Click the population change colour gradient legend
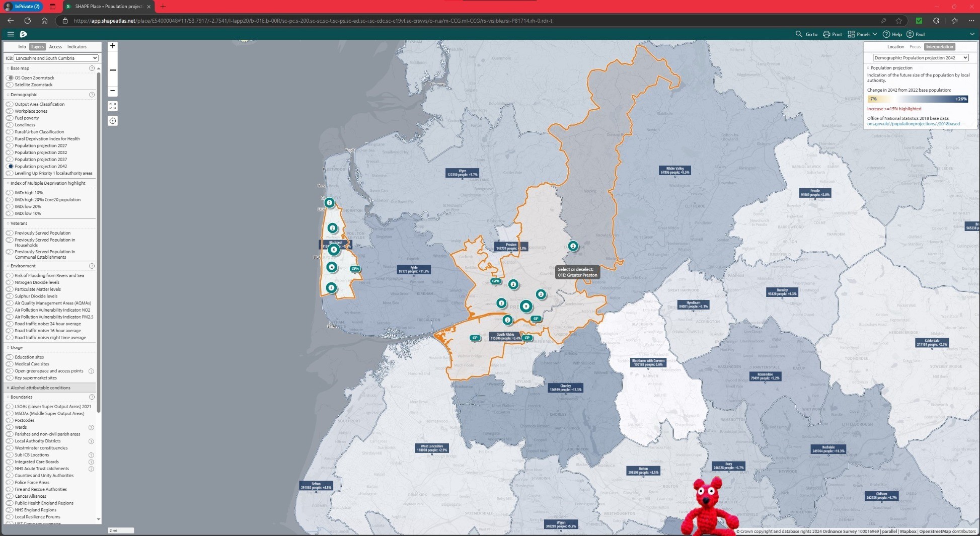Image resolution: width=980 pixels, height=536 pixels. 918,99
